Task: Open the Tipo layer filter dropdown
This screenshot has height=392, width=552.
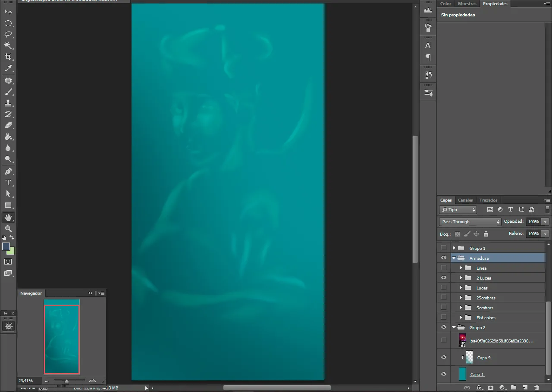Action: [x=458, y=210]
